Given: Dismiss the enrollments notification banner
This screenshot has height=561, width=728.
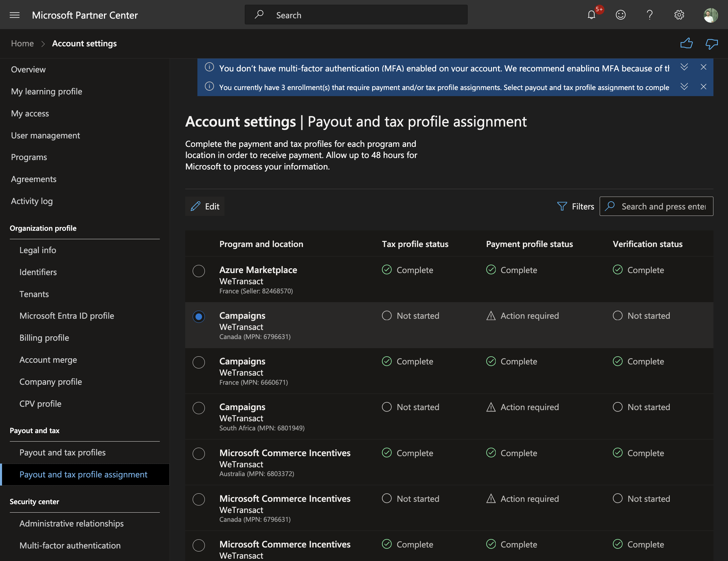Looking at the screenshot, I should pos(703,87).
